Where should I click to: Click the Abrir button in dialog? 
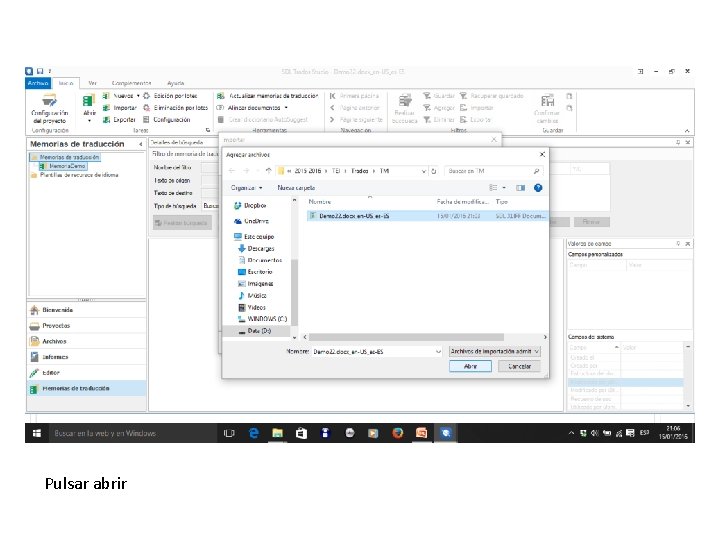[x=470, y=366]
